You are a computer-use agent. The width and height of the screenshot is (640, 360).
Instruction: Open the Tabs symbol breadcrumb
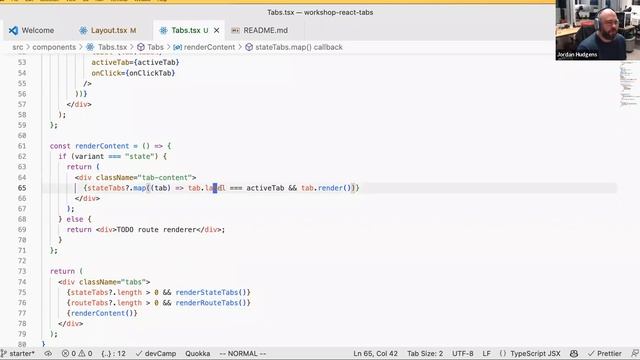[x=155, y=47]
